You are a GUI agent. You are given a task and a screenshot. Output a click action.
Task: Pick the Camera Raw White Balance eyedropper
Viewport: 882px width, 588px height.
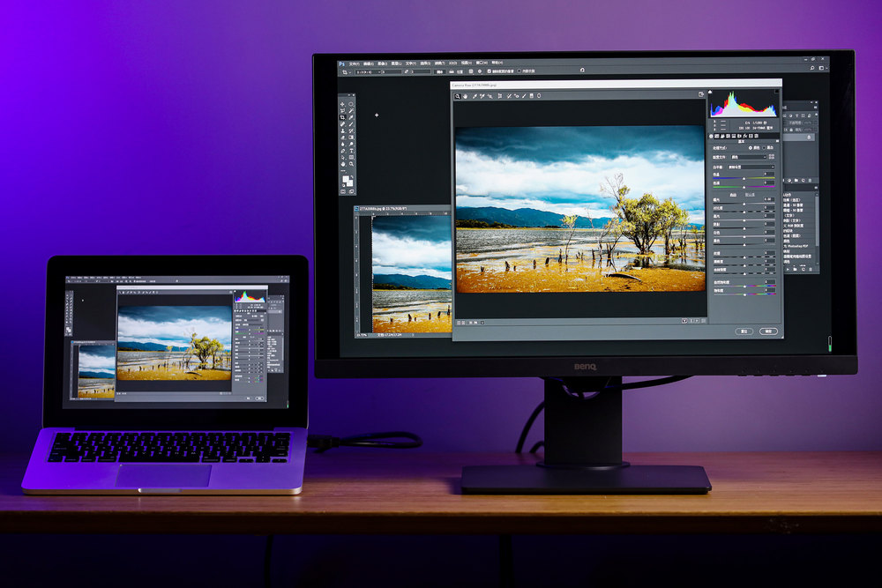coord(475,96)
